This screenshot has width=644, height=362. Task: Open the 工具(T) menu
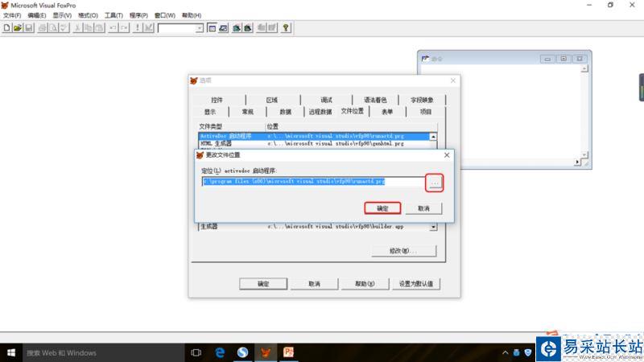point(114,15)
